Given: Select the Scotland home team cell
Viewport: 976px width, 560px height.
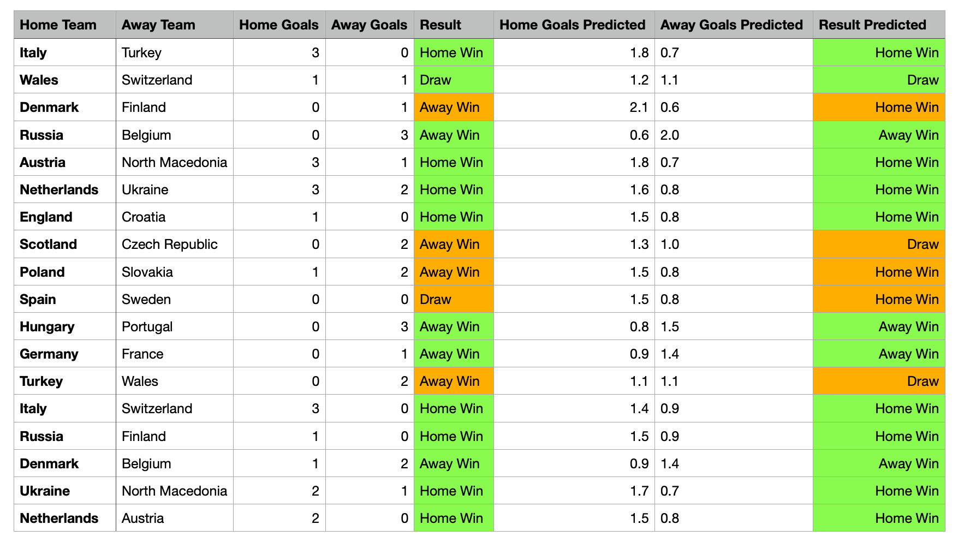Looking at the screenshot, I should pyautogui.click(x=48, y=244).
